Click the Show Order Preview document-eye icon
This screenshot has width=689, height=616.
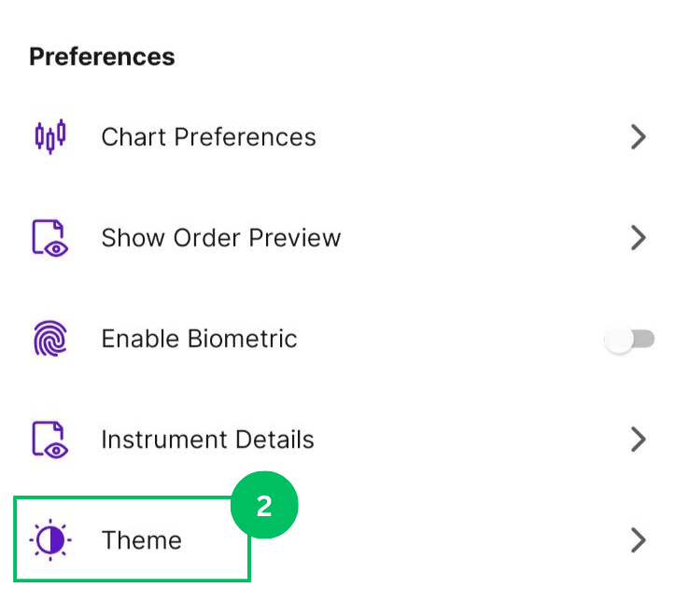(50, 238)
